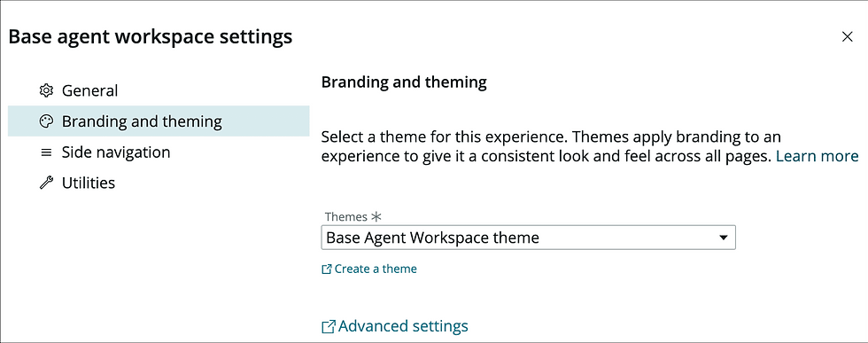Viewport: 868px width, 343px height.
Task: Click the palette icon for Branding and theming
Action: point(46,121)
